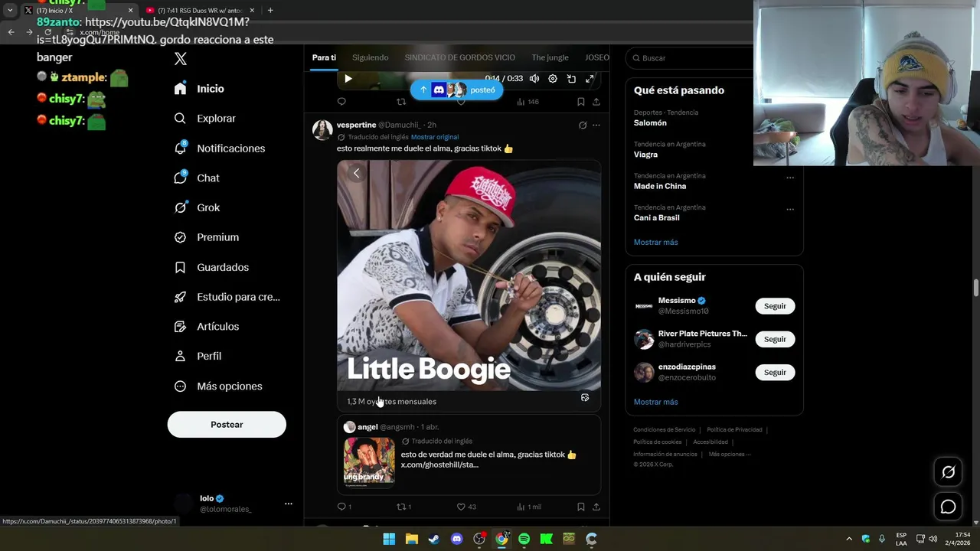Open The jungle tab
Image resolution: width=980 pixels, height=551 pixels.
pos(550,57)
